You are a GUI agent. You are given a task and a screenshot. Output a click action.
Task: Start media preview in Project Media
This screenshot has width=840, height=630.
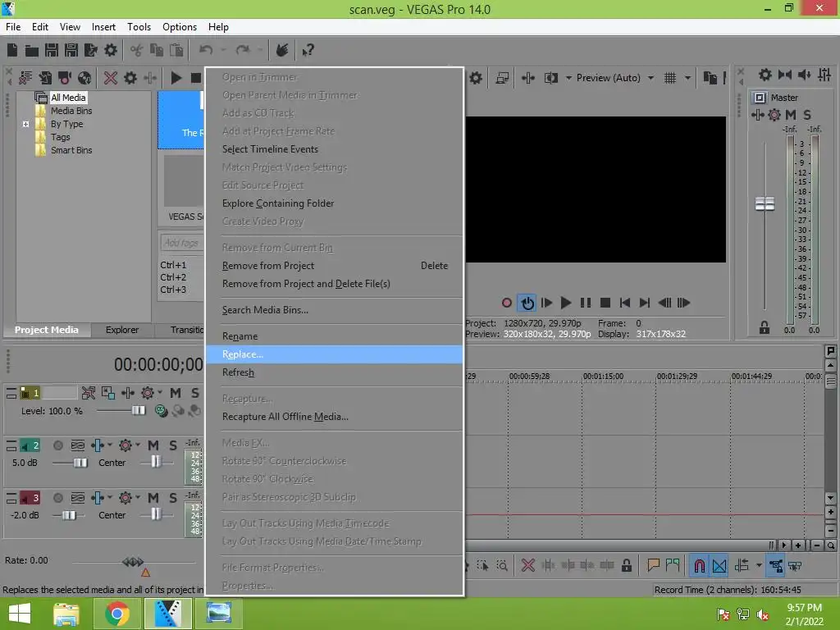point(176,78)
